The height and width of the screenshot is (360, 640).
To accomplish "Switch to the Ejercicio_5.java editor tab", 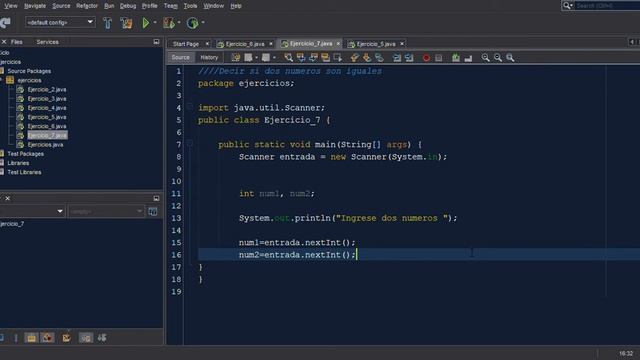I will [376, 44].
